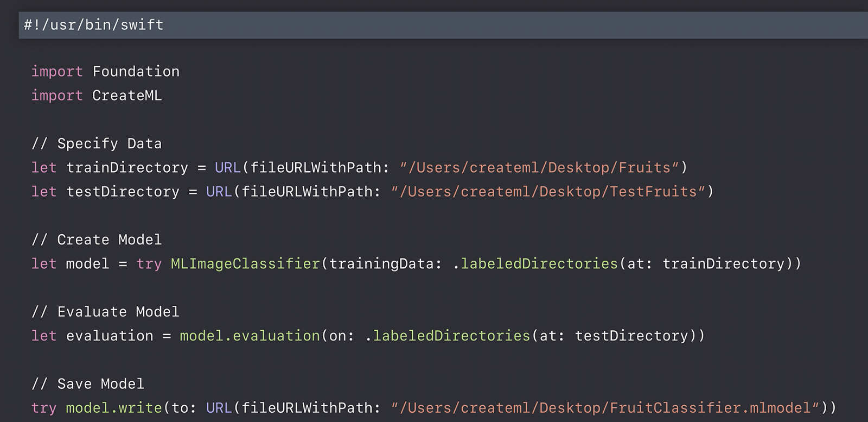Click the "// Create Model" comment
Screen dimensions: 868x422
pyautogui.click(x=97, y=240)
